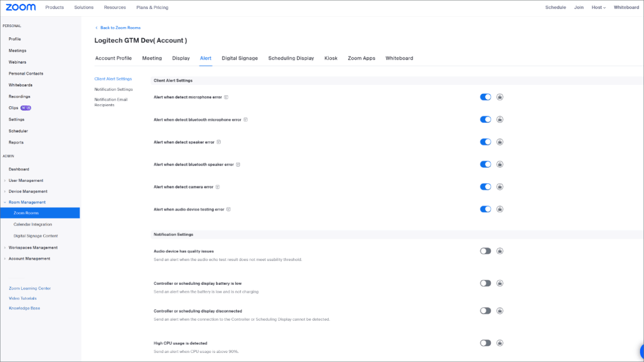Click lock icon for audio quality issues notification
Screen dimensions: 644x362
coord(500,251)
